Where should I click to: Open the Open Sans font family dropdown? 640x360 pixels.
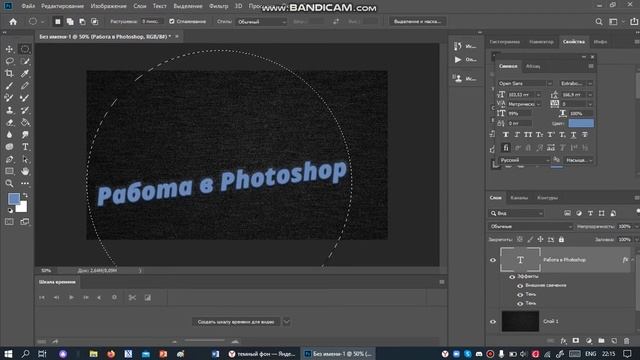pyautogui.click(x=525, y=83)
